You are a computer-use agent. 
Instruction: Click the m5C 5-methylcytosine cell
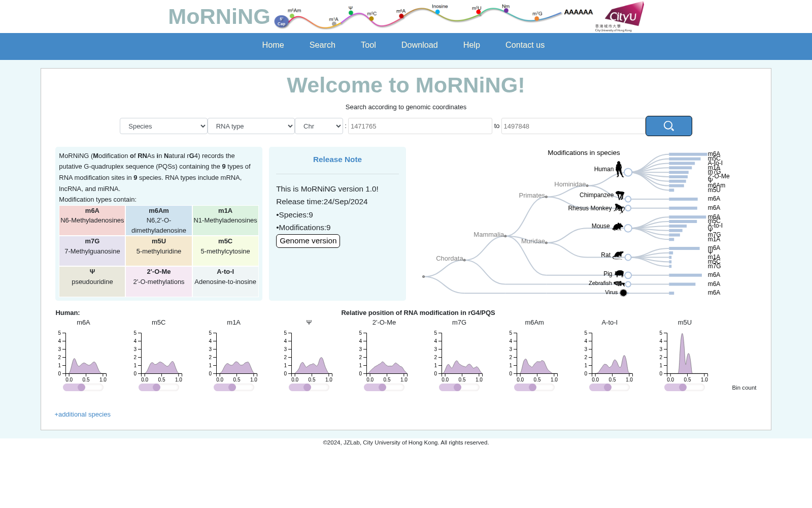coord(225,251)
